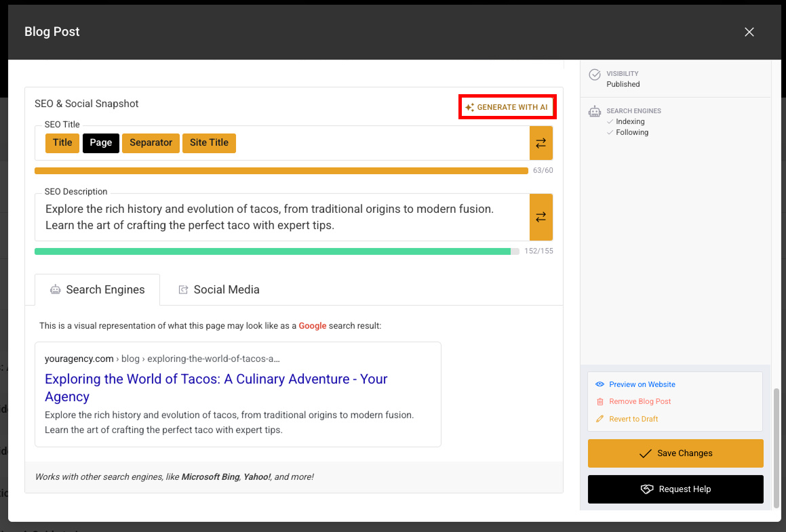Click eye icon beside Preview on Website
Image resolution: width=786 pixels, height=532 pixels.
[600, 384]
